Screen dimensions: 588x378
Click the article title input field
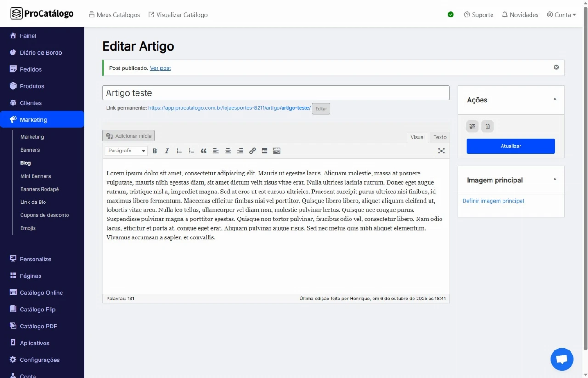click(x=276, y=93)
